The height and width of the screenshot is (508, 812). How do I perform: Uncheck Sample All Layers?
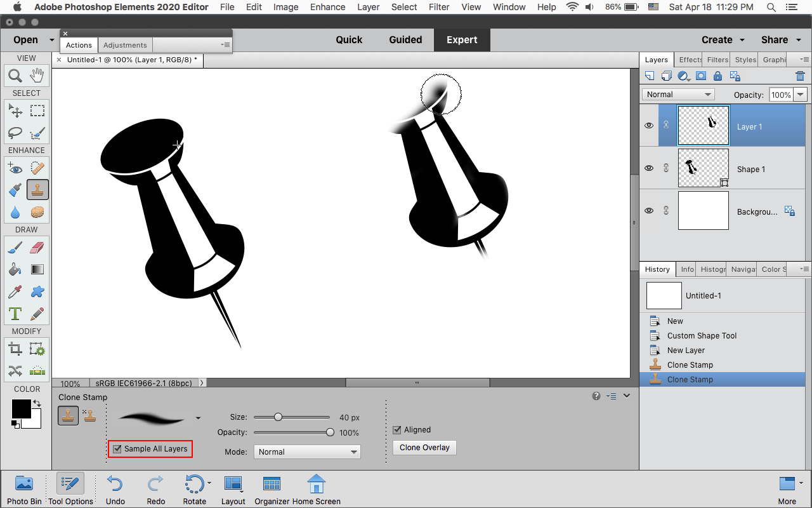pos(117,449)
